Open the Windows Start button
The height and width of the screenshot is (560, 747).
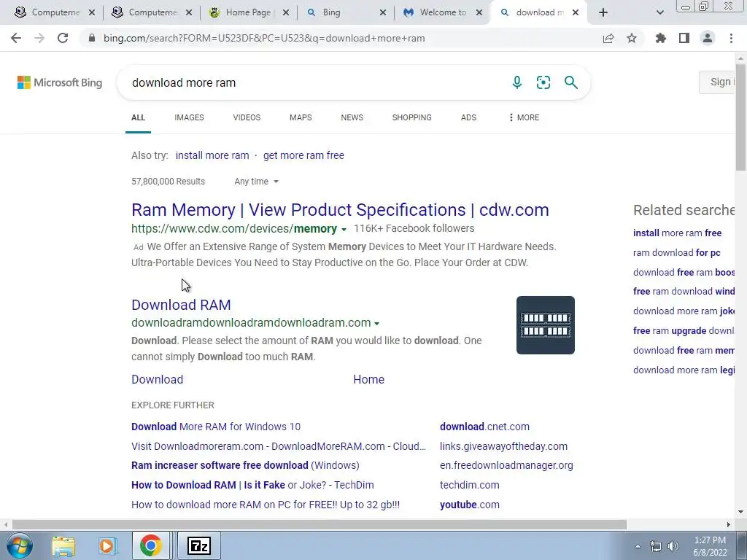18,545
